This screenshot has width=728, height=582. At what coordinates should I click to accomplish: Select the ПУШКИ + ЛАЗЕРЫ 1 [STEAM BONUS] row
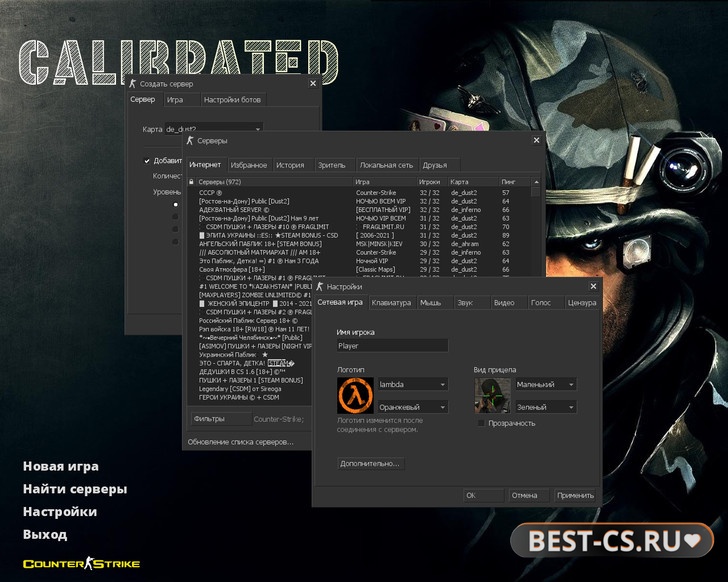pos(250,380)
